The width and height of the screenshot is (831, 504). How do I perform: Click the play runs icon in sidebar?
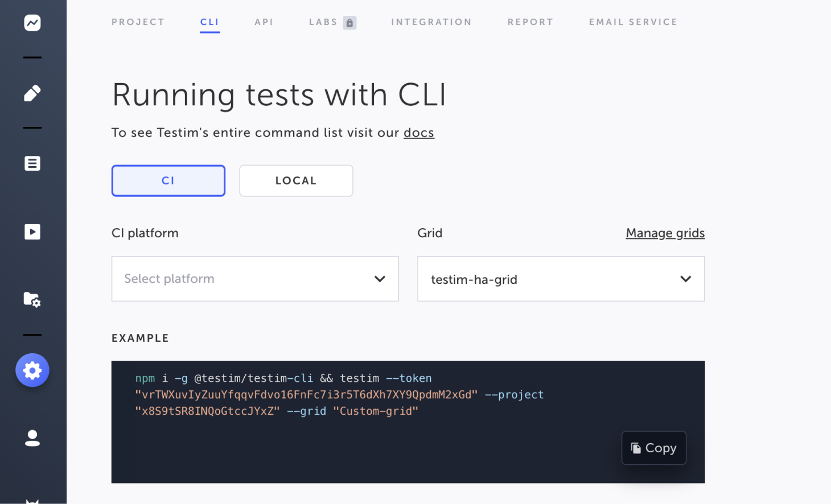32,232
